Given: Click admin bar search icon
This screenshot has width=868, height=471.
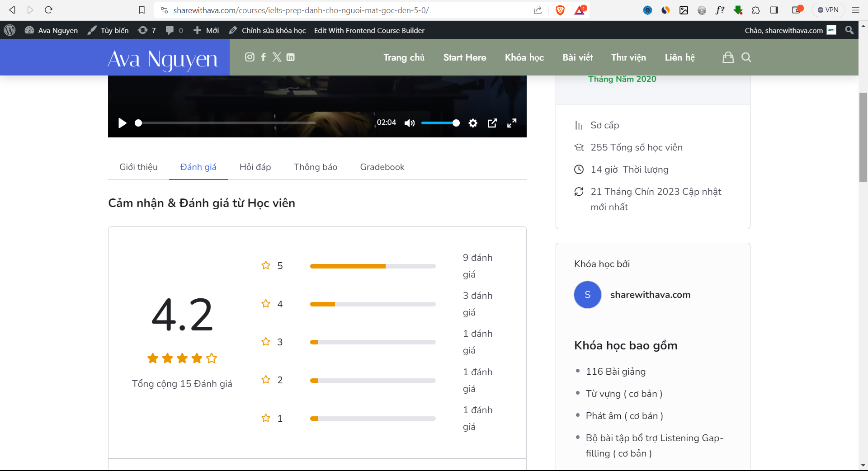Looking at the screenshot, I should pos(849,30).
